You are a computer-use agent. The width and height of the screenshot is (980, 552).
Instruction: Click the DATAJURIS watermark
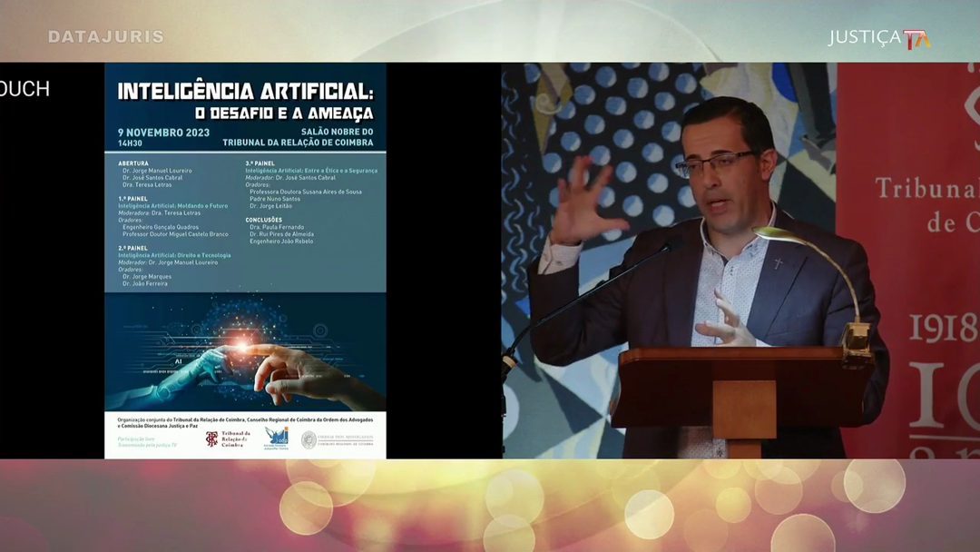tap(106, 37)
